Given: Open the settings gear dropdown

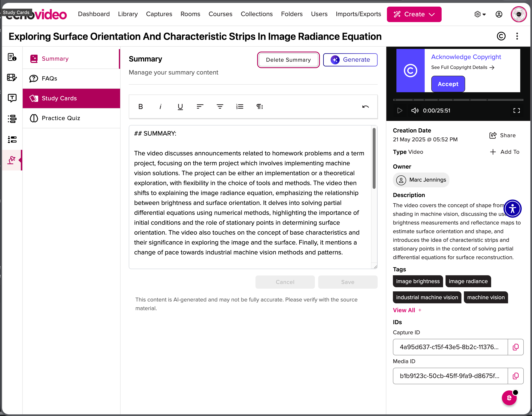Looking at the screenshot, I should (x=480, y=14).
